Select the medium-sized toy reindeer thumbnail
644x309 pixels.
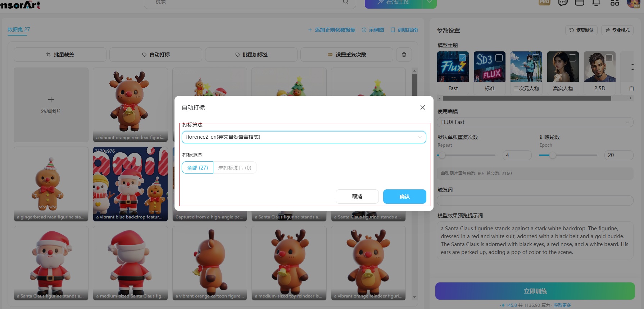tap(289, 263)
